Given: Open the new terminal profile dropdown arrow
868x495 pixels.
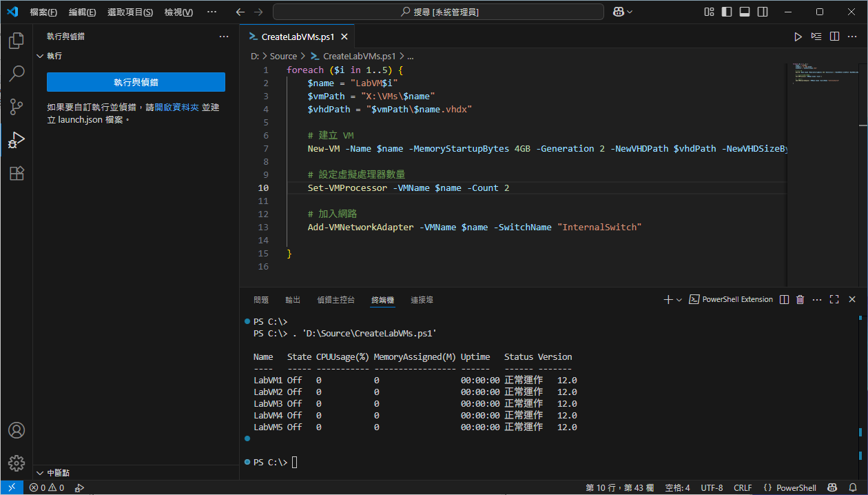Looking at the screenshot, I should click(x=679, y=300).
